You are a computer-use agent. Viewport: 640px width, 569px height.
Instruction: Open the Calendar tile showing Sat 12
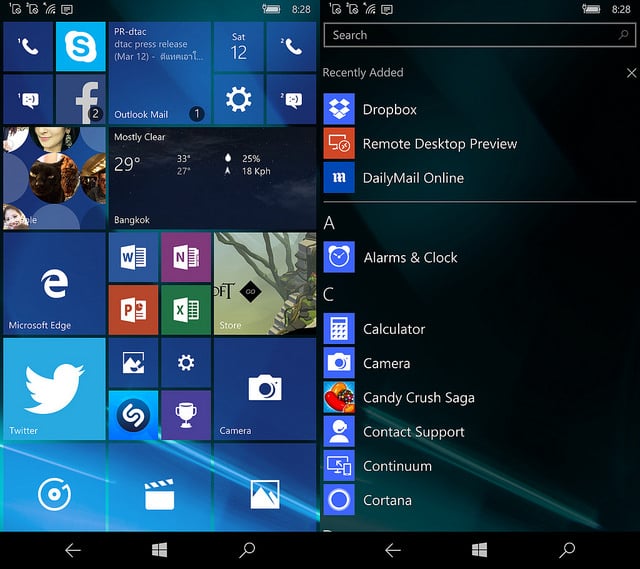[x=238, y=47]
